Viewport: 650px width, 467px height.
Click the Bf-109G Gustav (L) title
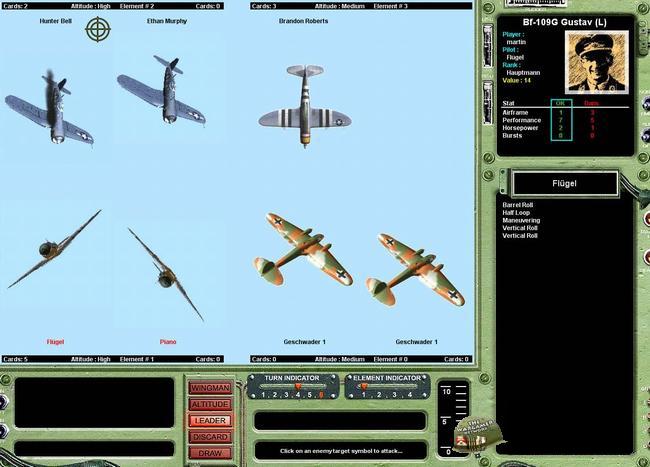(564, 22)
